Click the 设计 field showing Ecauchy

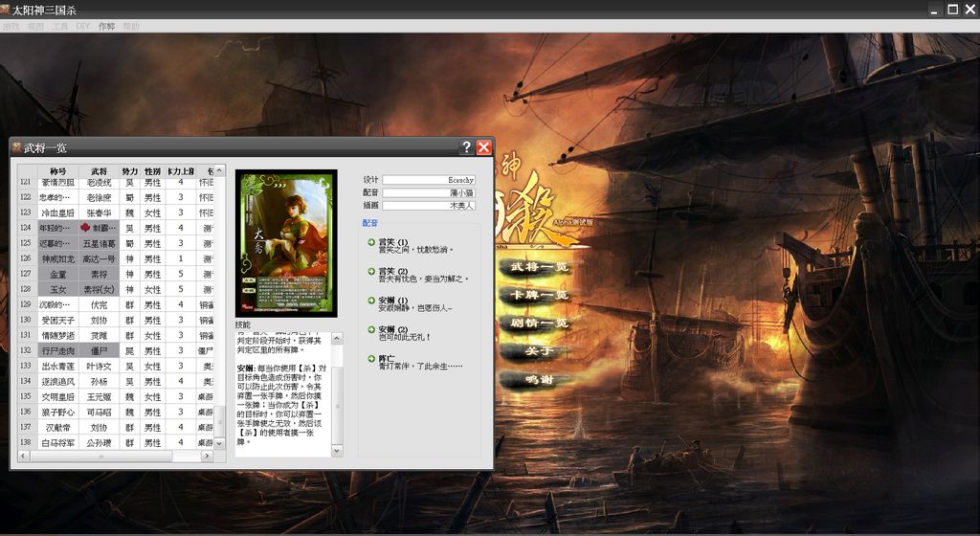(429, 180)
